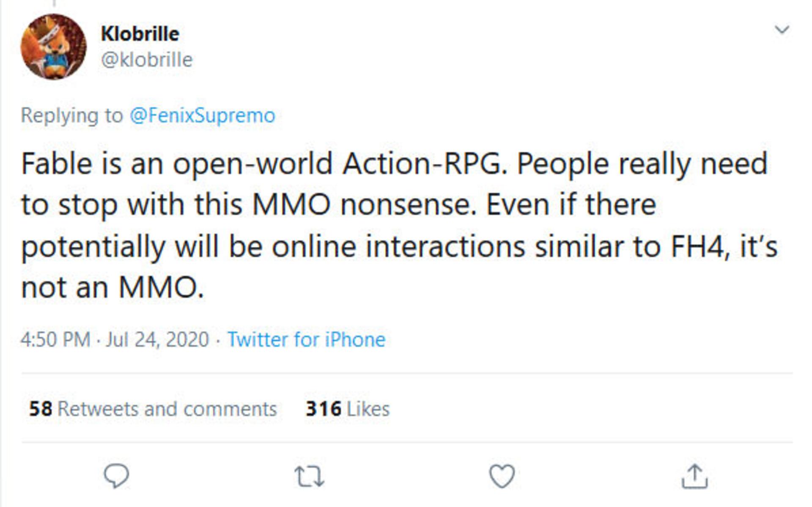Open the tweet options chevron menu
The height and width of the screenshot is (507, 812).
[782, 30]
